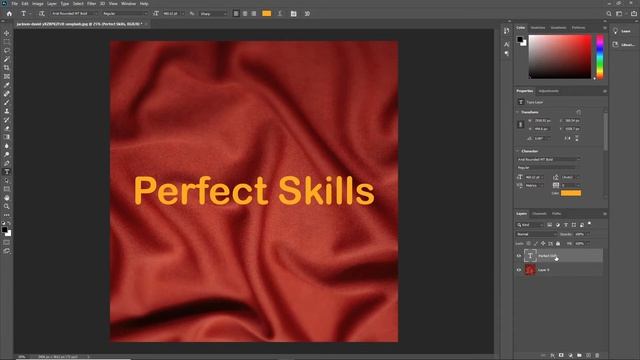Open anti-aliasing method dropdown

213,13
